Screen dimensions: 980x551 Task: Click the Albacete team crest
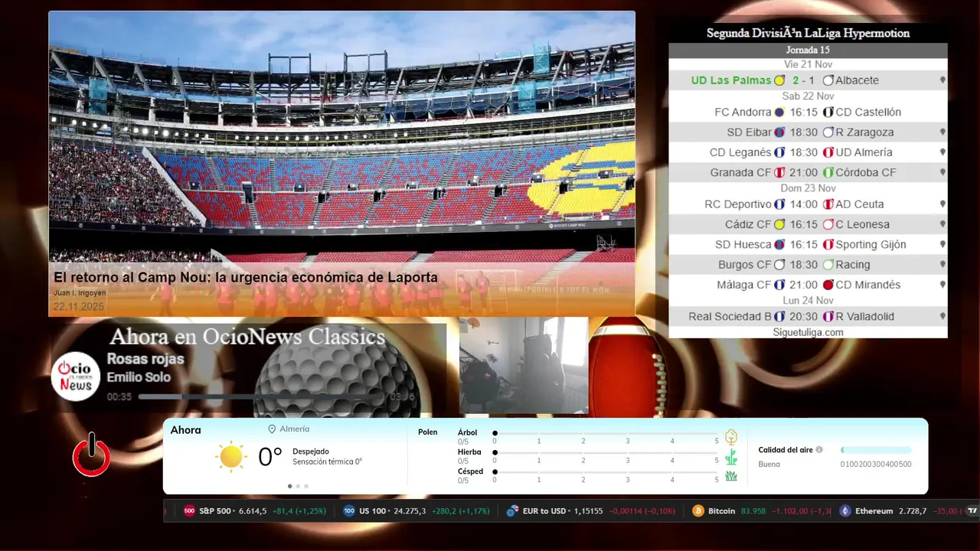(x=828, y=80)
